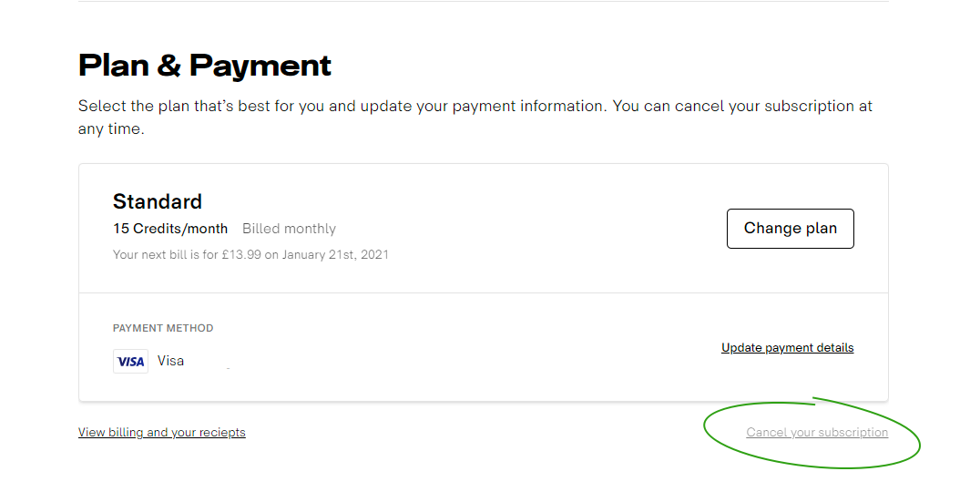Viewport: 980px width, 492px height.
Task: Click the horizontal rule above the heading
Action: [483, 1]
